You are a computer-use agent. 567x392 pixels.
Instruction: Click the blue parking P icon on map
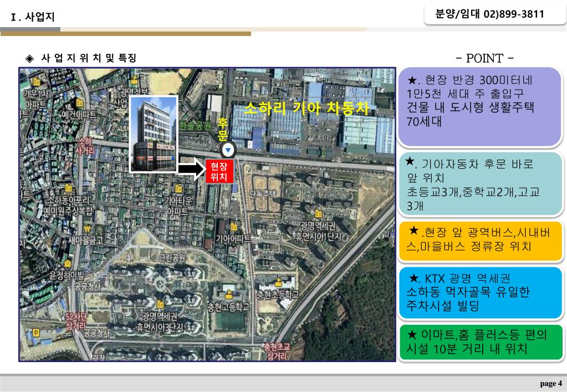point(36,333)
